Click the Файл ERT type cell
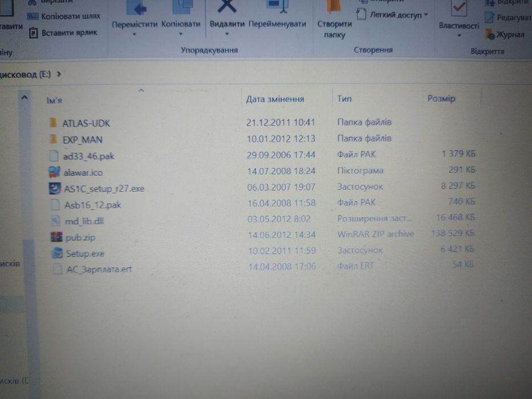The height and width of the screenshot is (399, 532). (355, 265)
